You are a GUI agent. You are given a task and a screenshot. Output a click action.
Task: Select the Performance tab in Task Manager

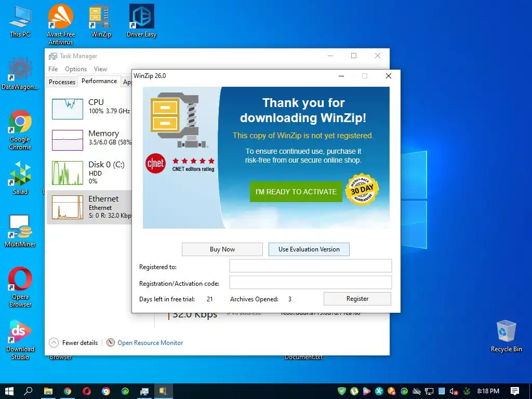click(x=99, y=81)
